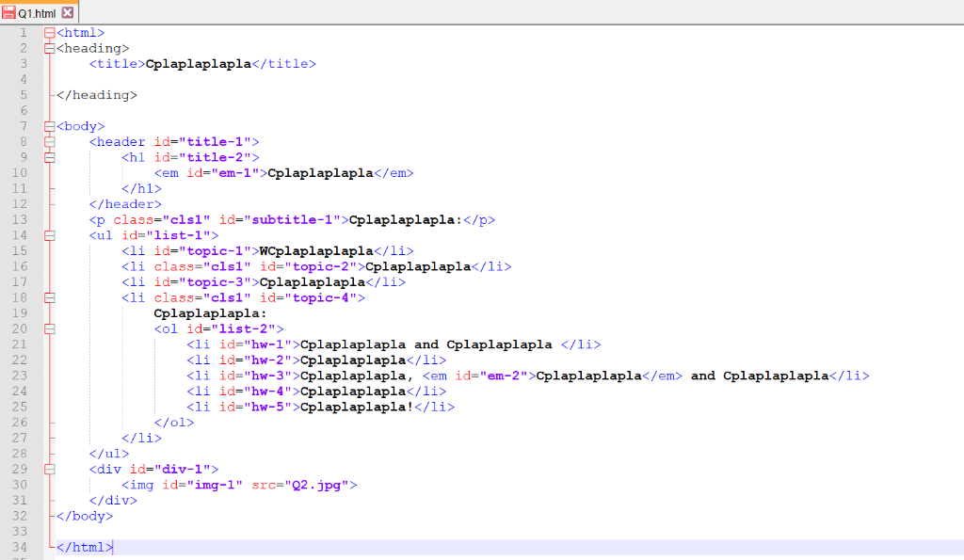Close the Q1.html tab with its X button
This screenshot has height=560, width=964.
coord(69,14)
